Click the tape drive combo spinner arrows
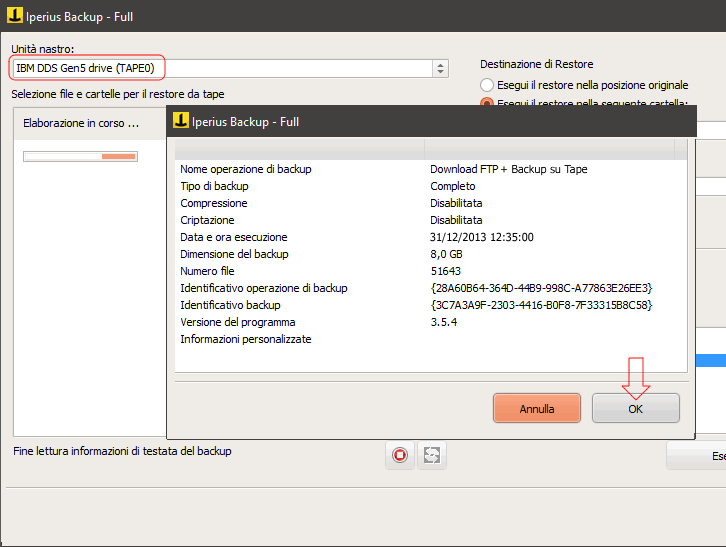 point(440,68)
